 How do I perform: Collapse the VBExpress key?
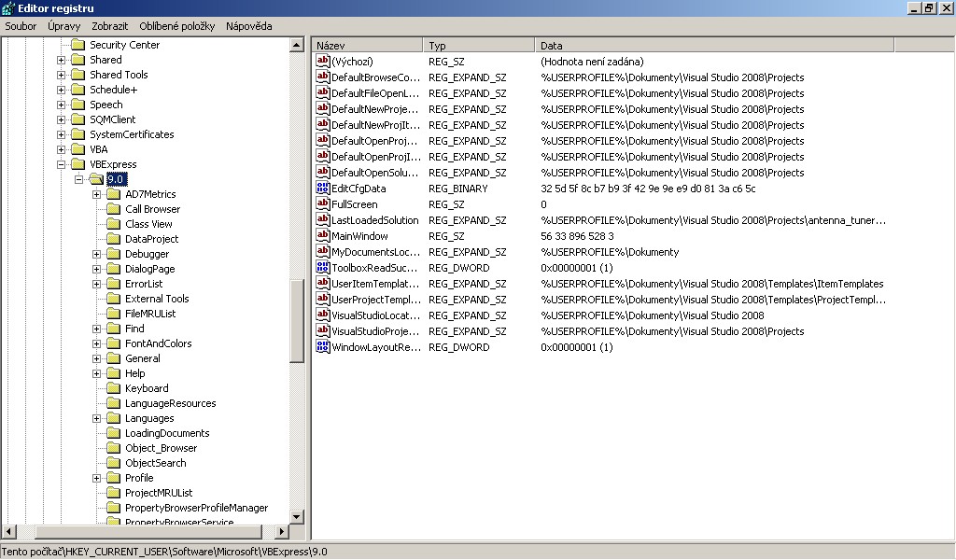pos(62,164)
